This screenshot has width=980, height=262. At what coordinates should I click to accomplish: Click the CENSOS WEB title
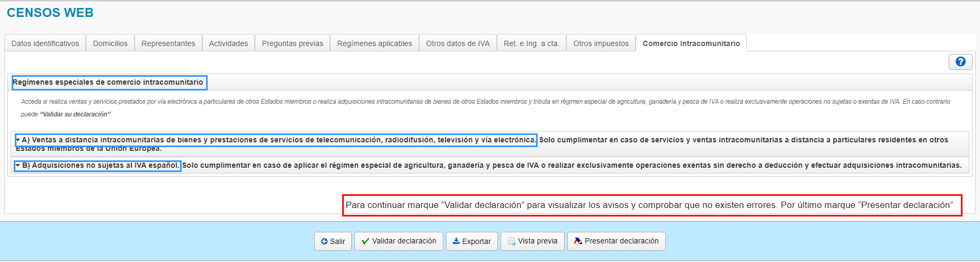coord(50,13)
